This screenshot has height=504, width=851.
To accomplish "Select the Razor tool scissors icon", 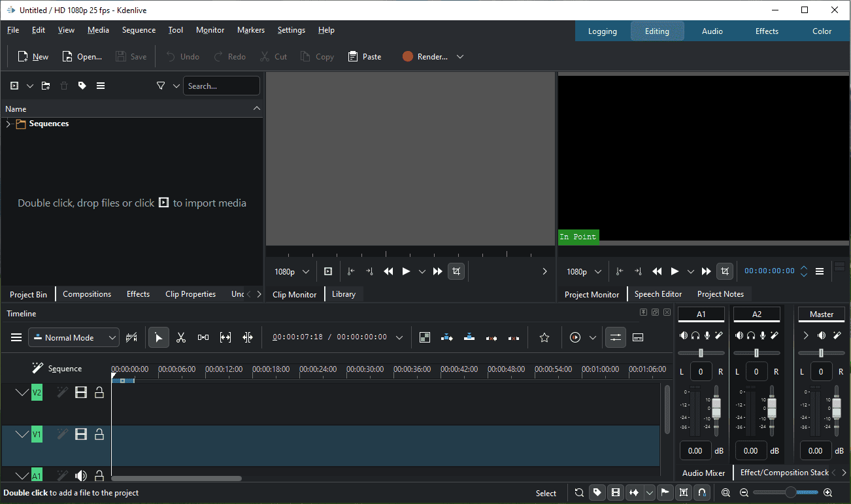I will click(x=181, y=337).
